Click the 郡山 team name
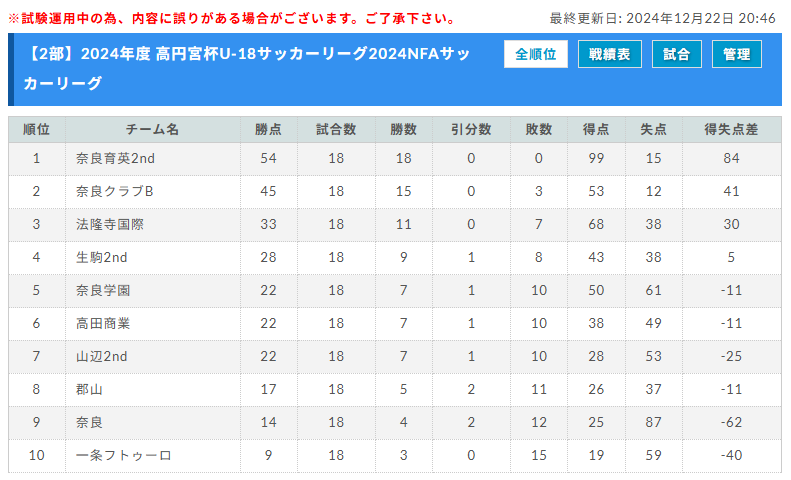Image resolution: width=791 pixels, height=480 pixels. point(89,389)
